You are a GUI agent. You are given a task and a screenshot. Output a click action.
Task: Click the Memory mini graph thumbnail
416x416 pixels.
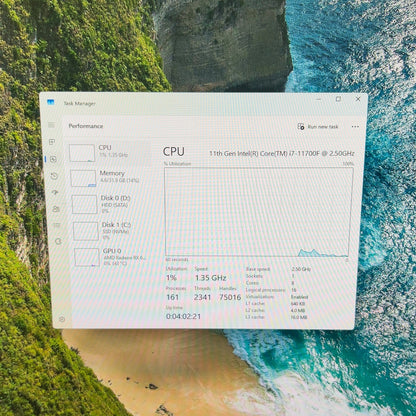coord(83,178)
